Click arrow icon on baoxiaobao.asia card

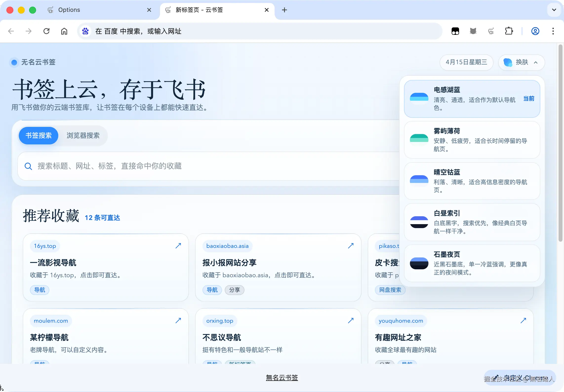pyautogui.click(x=351, y=246)
